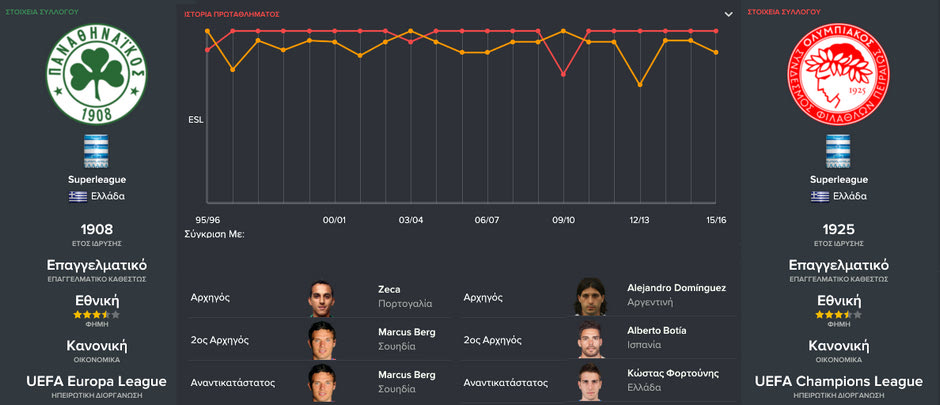Expand the league history panel dropdown arrow
The height and width of the screenshot is (405, 940).
[x=728, y=14]
